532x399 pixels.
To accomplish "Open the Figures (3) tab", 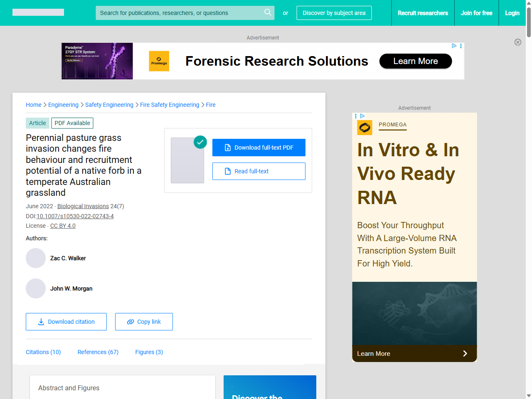I will pyautogui.click(x=149, y=352).
